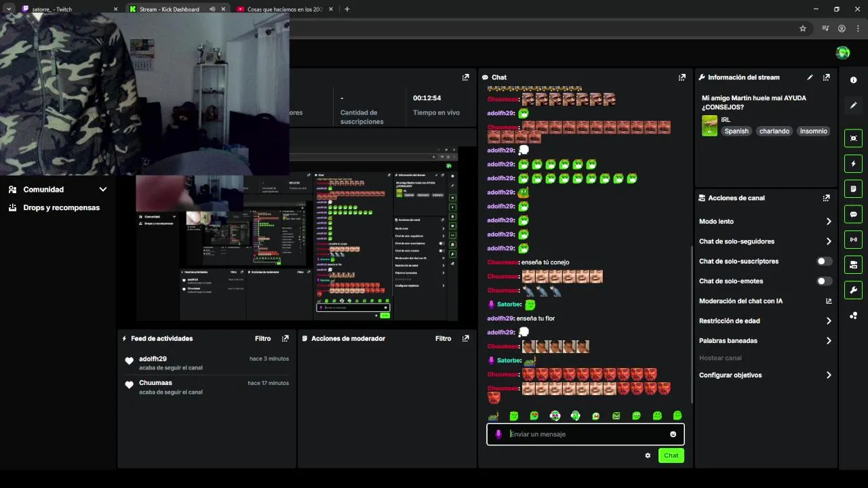Pop out the Chat panel
Image resolution: width=868 pixels, height=488 pixels.
[x=682, y=77]
